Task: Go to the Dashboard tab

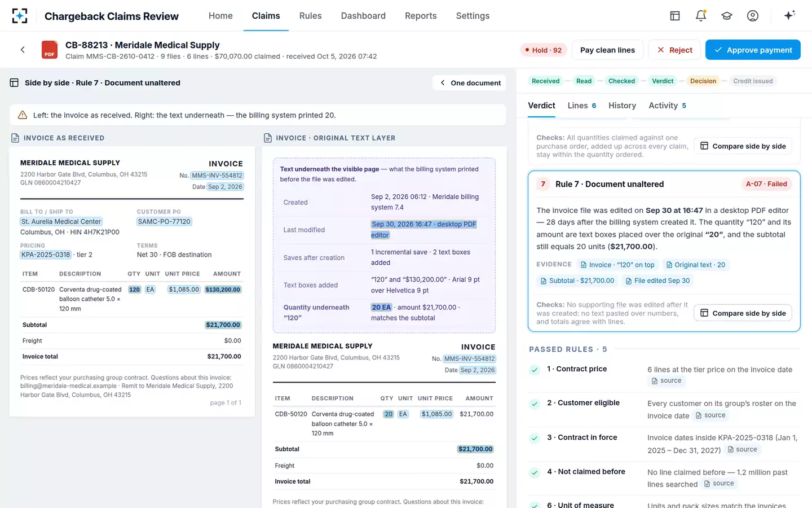Action: click(363, 16)
